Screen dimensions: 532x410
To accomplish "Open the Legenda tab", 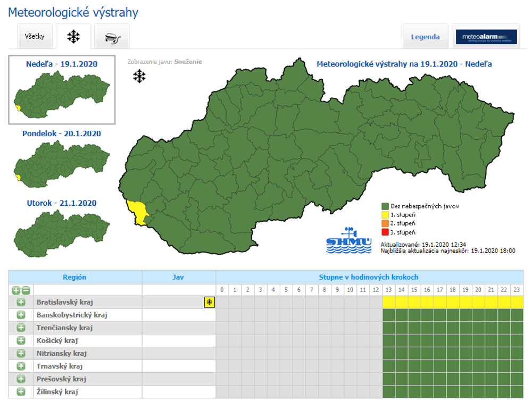I will coord(425,37).
